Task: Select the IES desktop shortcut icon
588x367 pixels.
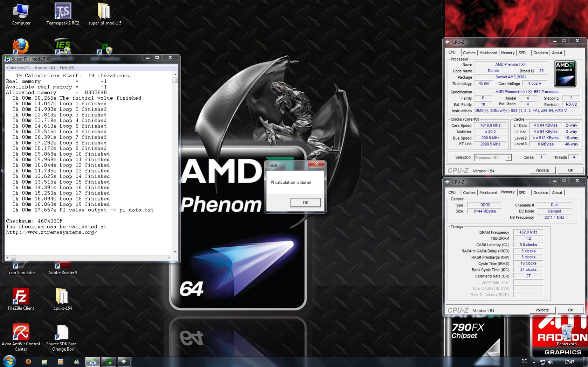Action: point(63,46)
